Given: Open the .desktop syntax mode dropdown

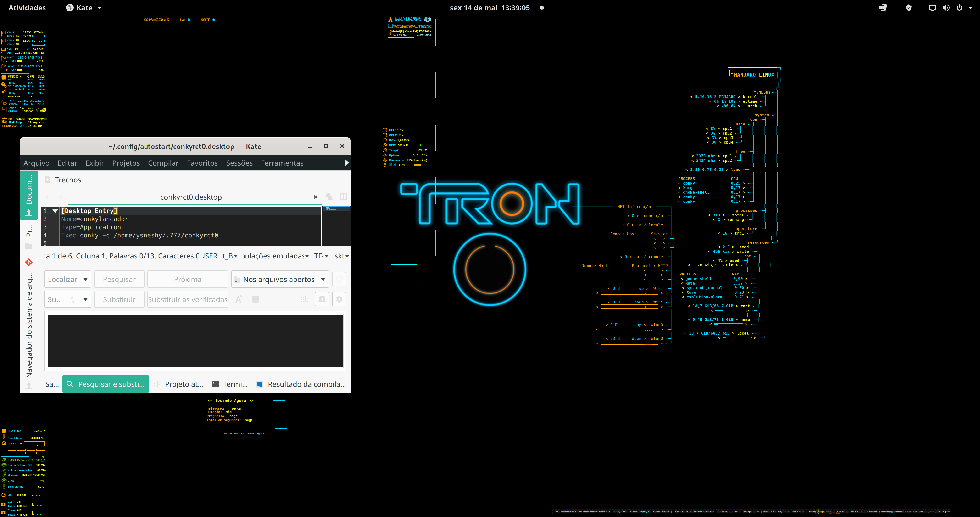Looking at the screenshot, I should click(x=341, y=256).
